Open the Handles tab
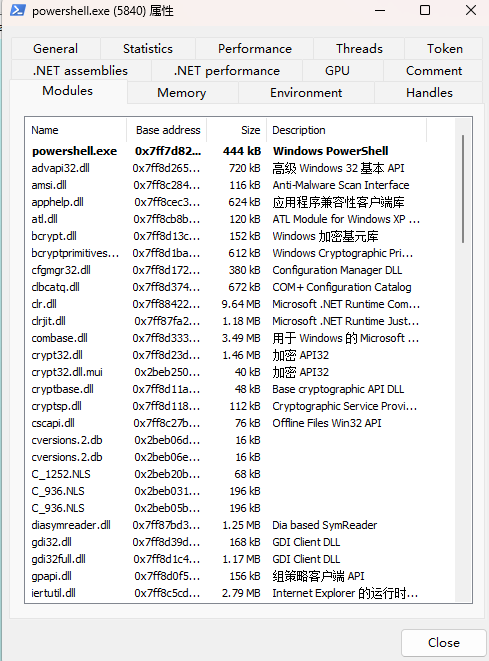This screenshot has width=489, height=661. tap(429, 92)
